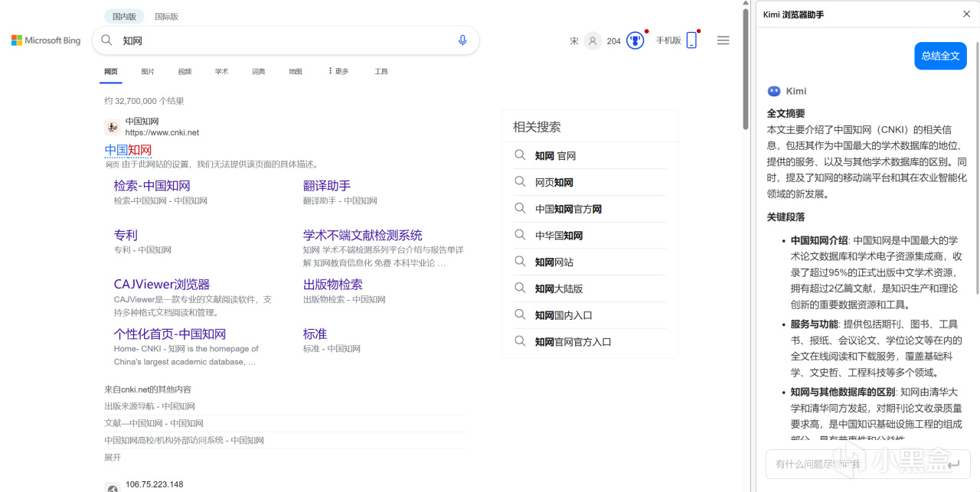Click the 来自cnki.net的其他内容 heading
This screenshot has width=980, height=492.
click(x=148, y=389)
